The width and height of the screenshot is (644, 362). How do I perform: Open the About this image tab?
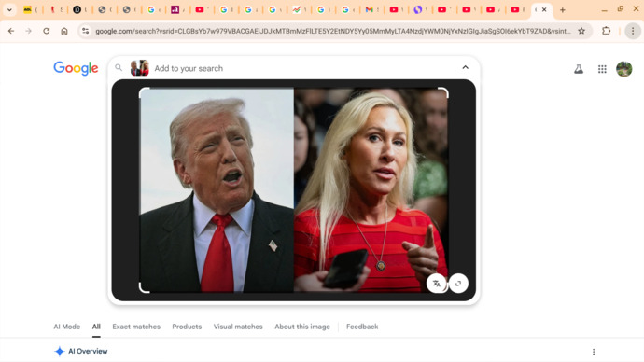pyautogui.click(x=302, y=327)
